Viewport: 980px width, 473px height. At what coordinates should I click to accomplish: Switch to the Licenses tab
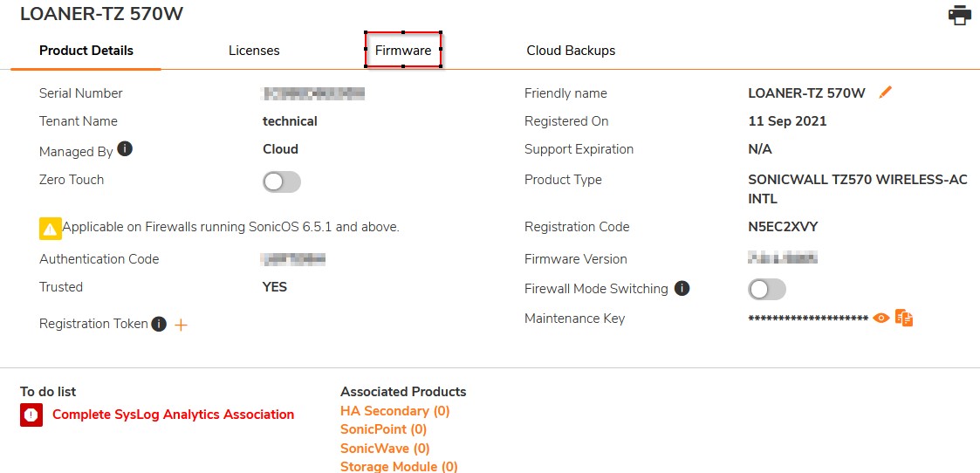tap(254, 51)
